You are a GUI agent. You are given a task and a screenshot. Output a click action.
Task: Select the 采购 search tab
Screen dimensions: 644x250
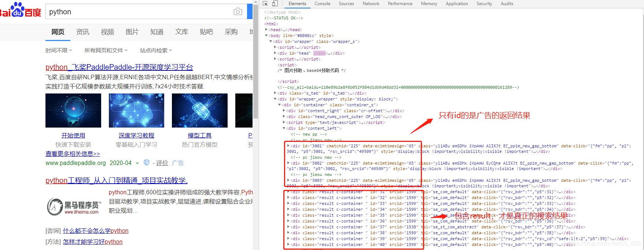click(231, 32)
